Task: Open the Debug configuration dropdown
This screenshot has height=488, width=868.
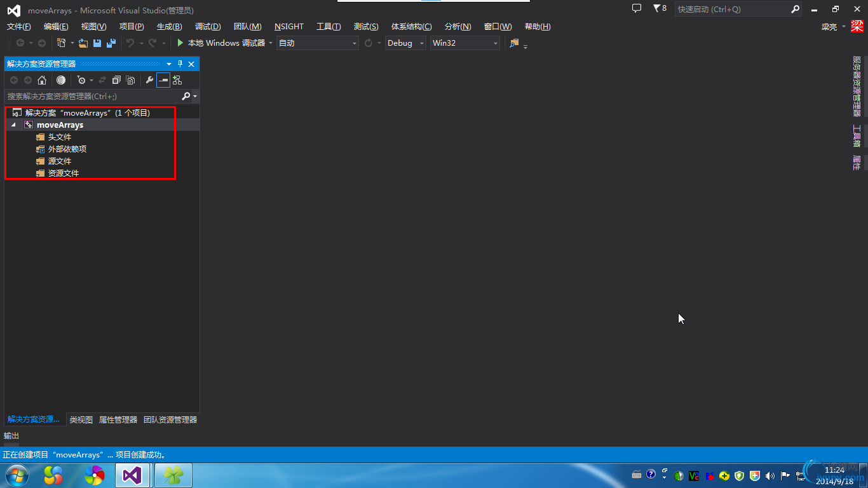Action: [x=405, y=43]
